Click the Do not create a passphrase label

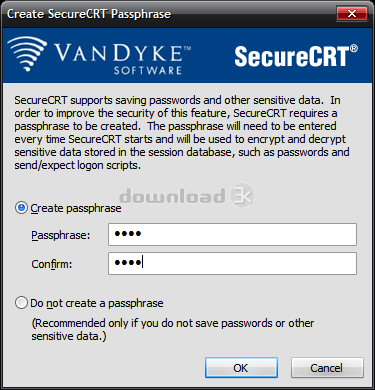pyautogui.click(x=97, y=303)
